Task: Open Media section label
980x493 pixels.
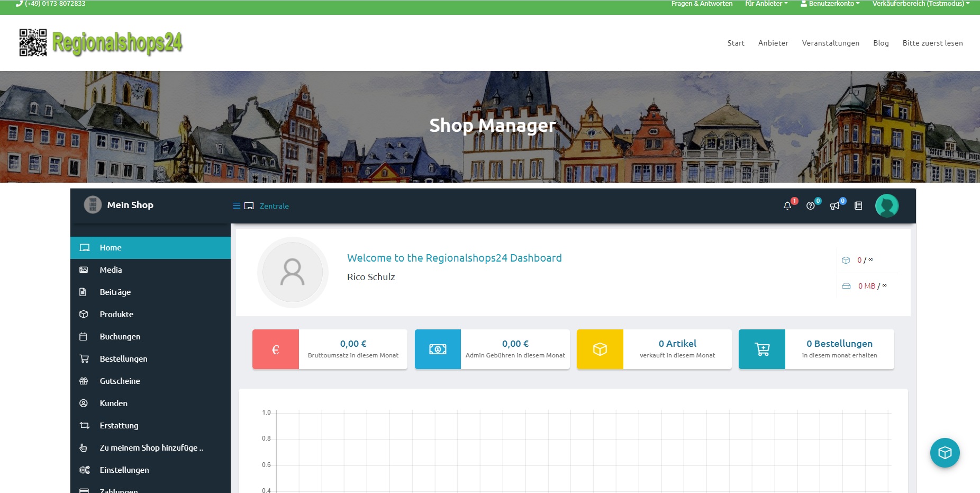Action: pyautogui.click(x=111, y=270)
